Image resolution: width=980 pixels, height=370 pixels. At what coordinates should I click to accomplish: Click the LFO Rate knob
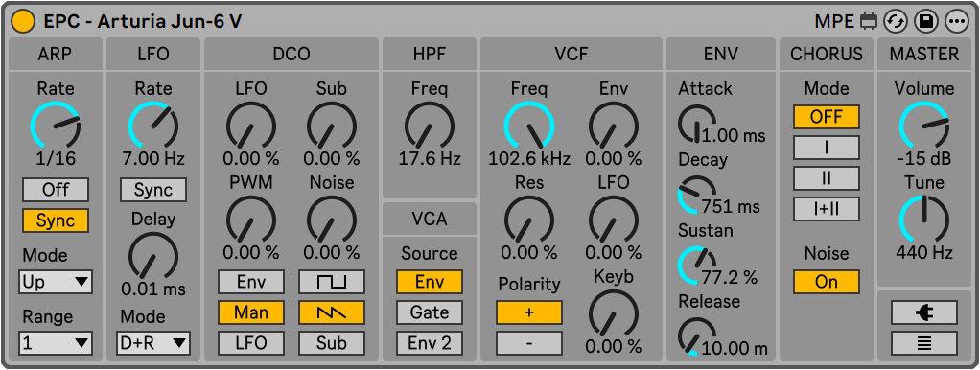pyautogui.click(x=153, y=125)
